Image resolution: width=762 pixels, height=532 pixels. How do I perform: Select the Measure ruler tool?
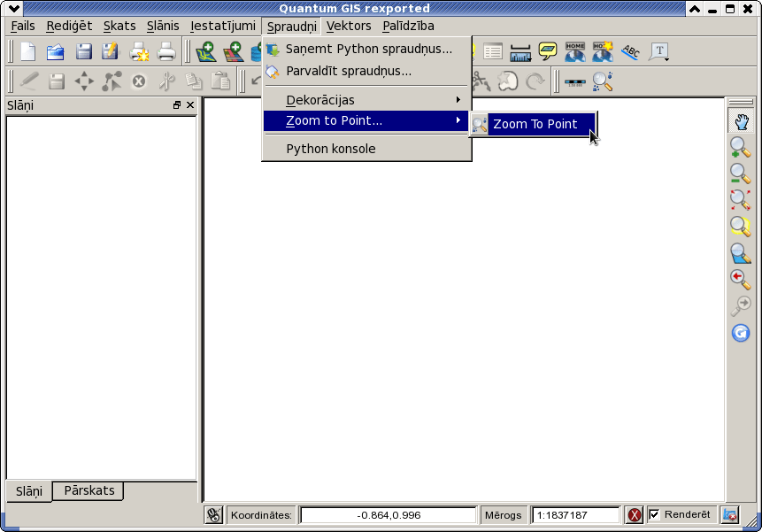click(520, 52)
